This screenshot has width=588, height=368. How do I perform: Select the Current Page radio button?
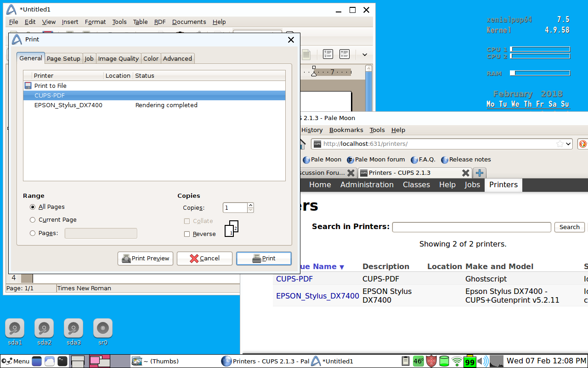[x=33, y=220]
